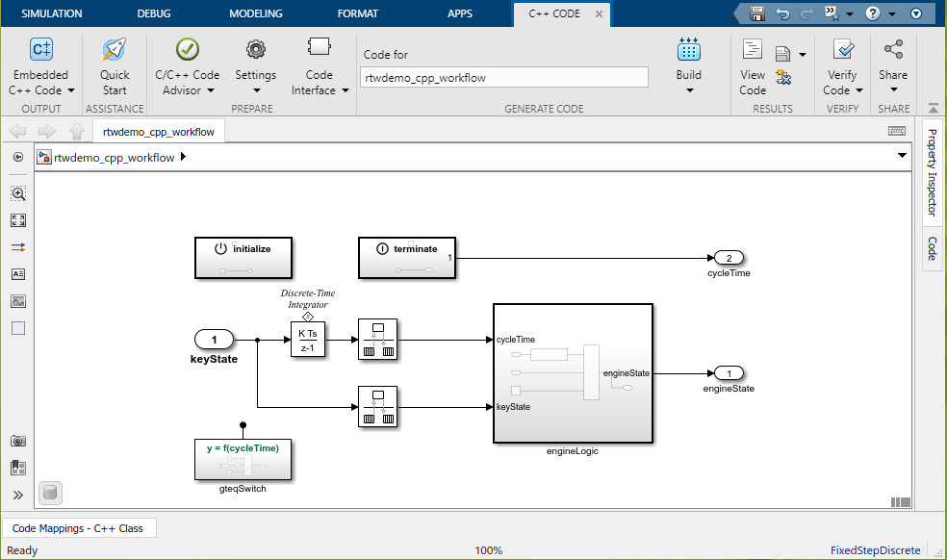The image size is (947, 560).
Task: Expand the Embedded C++ Code dropdown arrow
Action: pyautogui.click(x=70, y=90)
